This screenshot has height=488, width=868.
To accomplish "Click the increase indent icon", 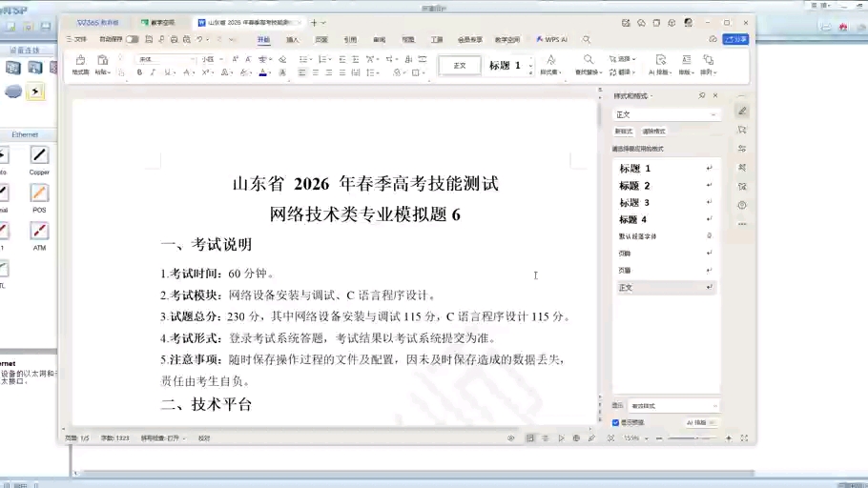I will [356, 59].
